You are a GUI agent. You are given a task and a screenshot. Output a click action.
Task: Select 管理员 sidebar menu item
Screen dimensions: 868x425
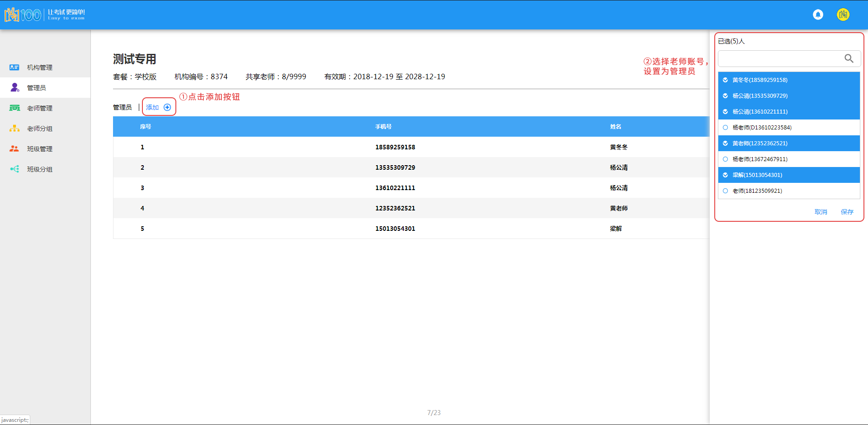tap(36, 88)
